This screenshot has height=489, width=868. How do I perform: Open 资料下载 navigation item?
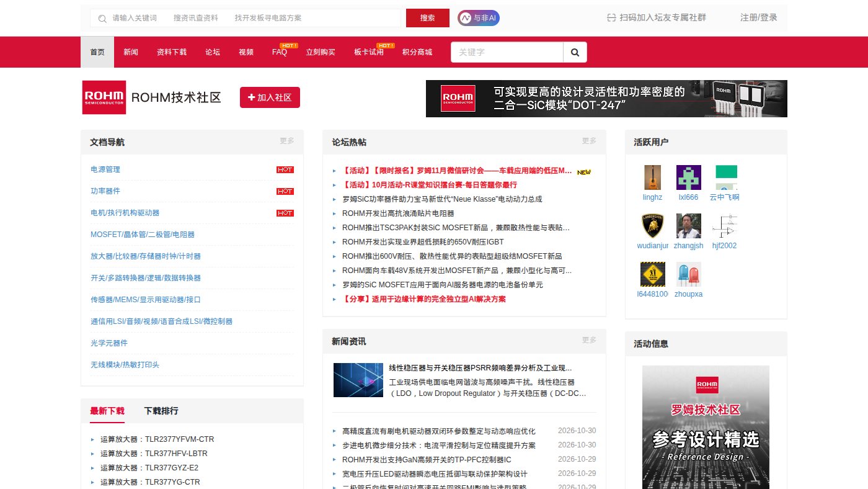172,52
